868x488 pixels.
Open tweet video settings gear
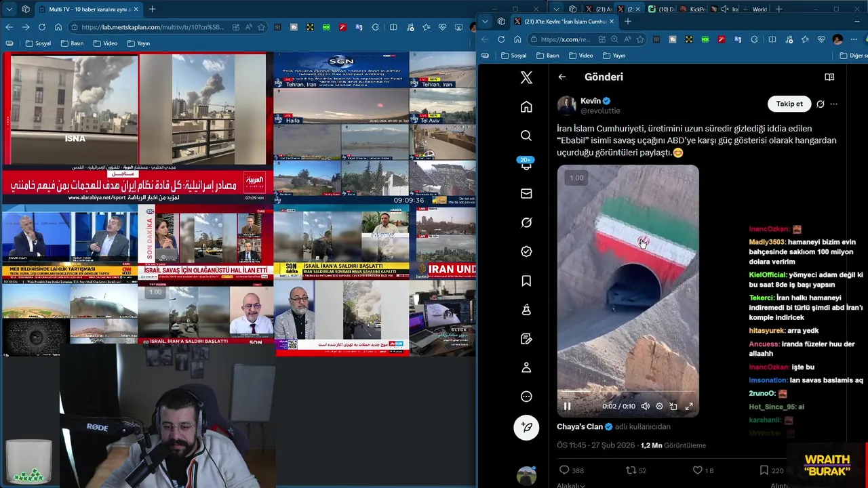tap(659, 407)
